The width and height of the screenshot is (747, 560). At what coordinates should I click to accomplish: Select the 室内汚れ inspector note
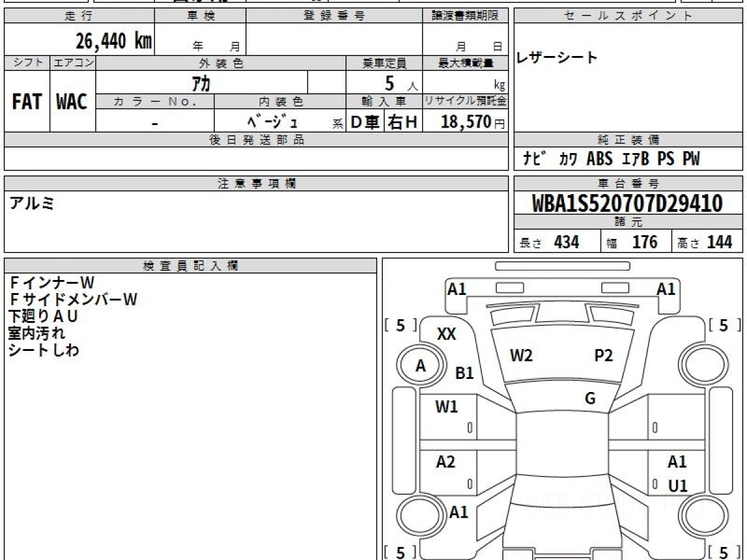[37, 334]
